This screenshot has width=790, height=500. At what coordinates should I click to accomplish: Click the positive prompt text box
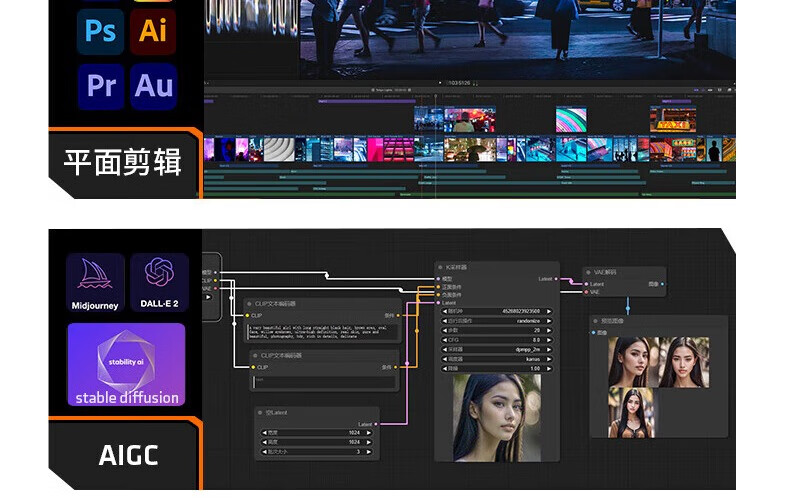point(322,331)
